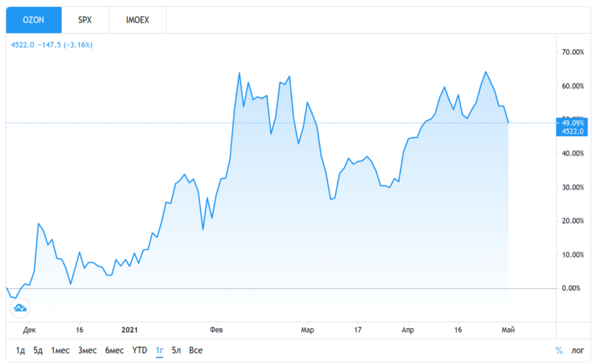
Task: Open the SPX tab
Action: pyautogui.click(x=85, y=20)
